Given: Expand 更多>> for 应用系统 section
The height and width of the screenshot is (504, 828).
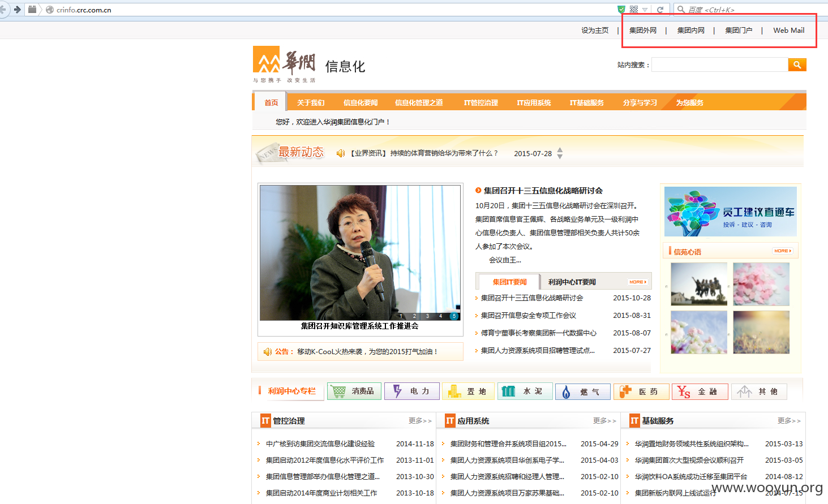Looking at the screenshot, I should tap(604, 421).
